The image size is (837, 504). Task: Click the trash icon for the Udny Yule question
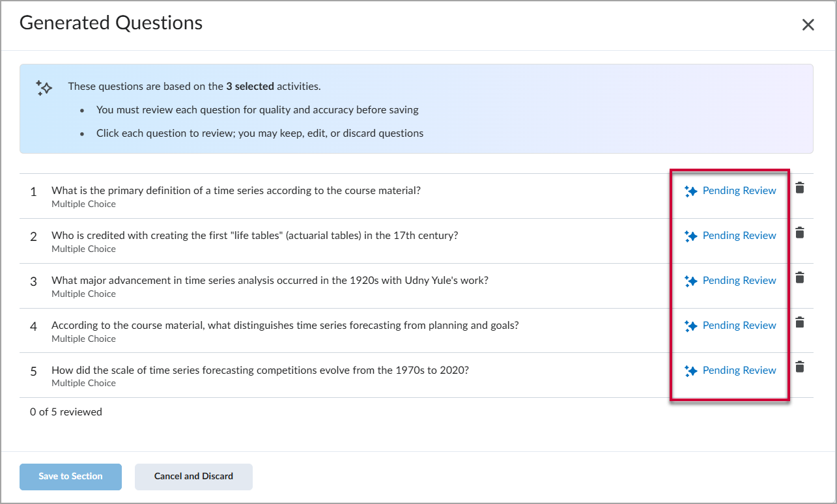click(800, 278)
